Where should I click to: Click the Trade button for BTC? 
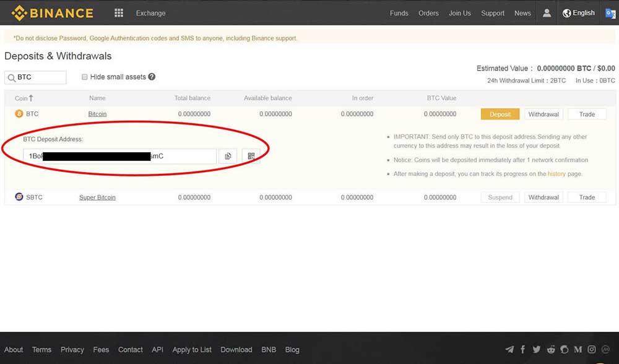click(x=587, y=114)
